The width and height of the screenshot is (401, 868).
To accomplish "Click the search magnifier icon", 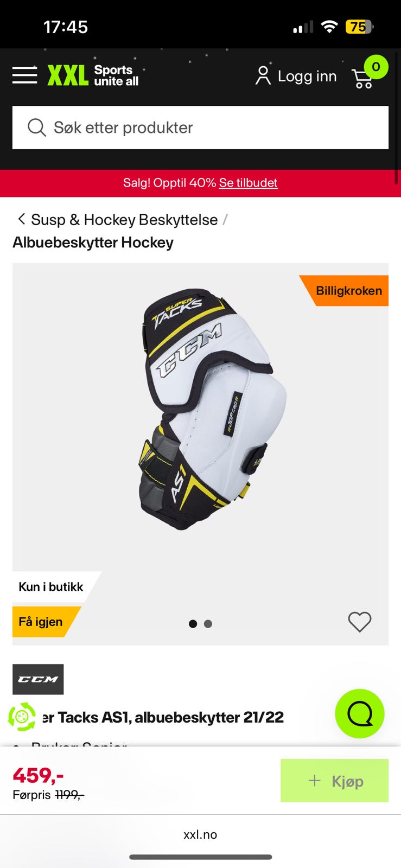I will tap(36, 127).
